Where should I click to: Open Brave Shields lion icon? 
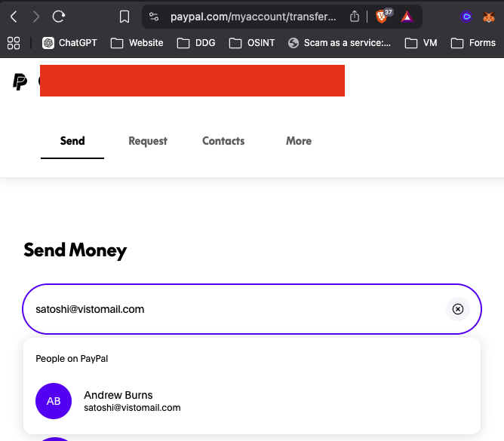tap(382, 17)
